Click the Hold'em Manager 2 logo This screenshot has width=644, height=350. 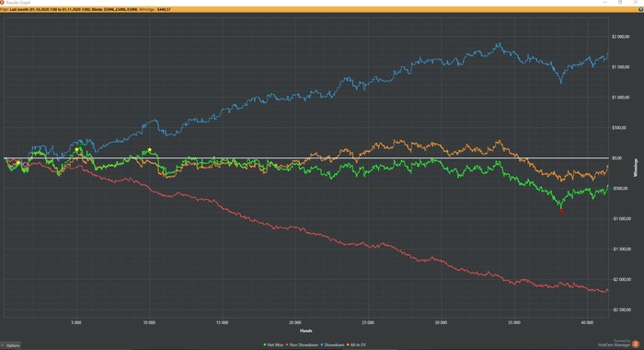click(636, 344)
